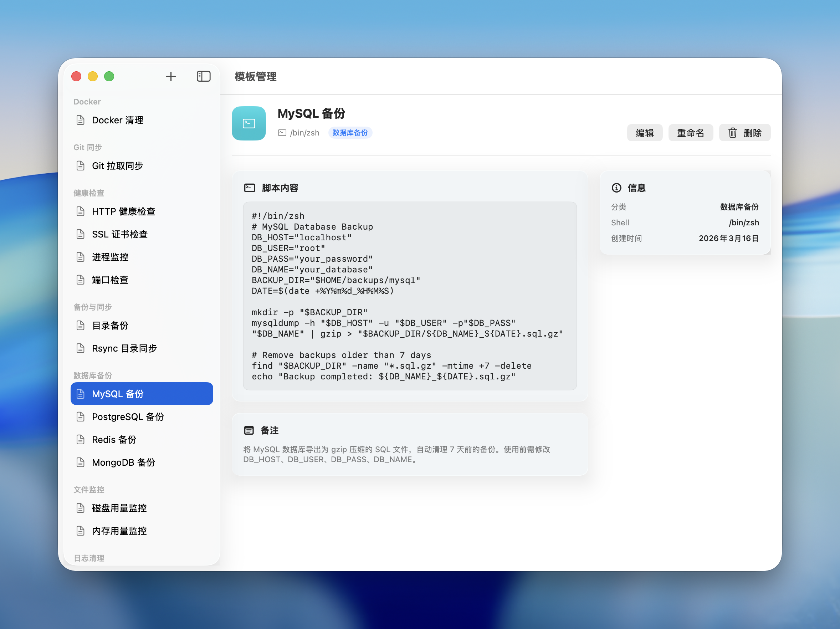The width and height of the screenshot is (840, 629).
Task: Select the SSL 证书检查 template
Action: [120, 234]
